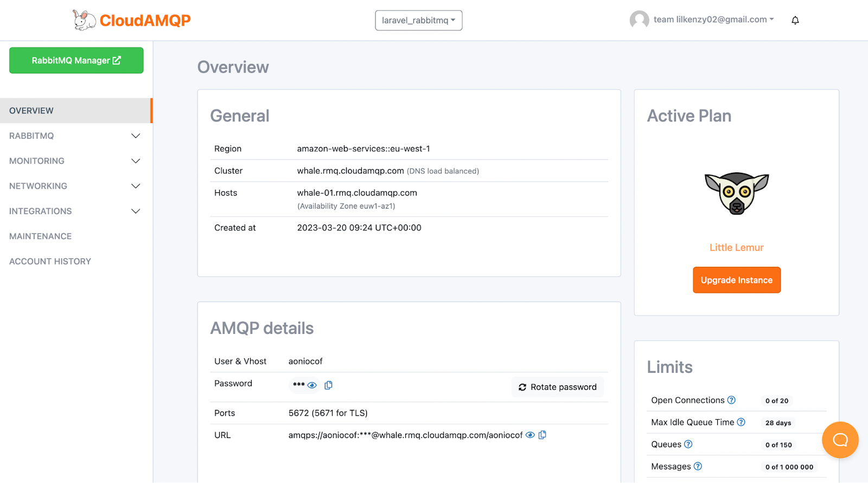Select region amazon-web-services::eu-west-1 text
This screenshot has height=483, width=868.
[x=363, y=149]
